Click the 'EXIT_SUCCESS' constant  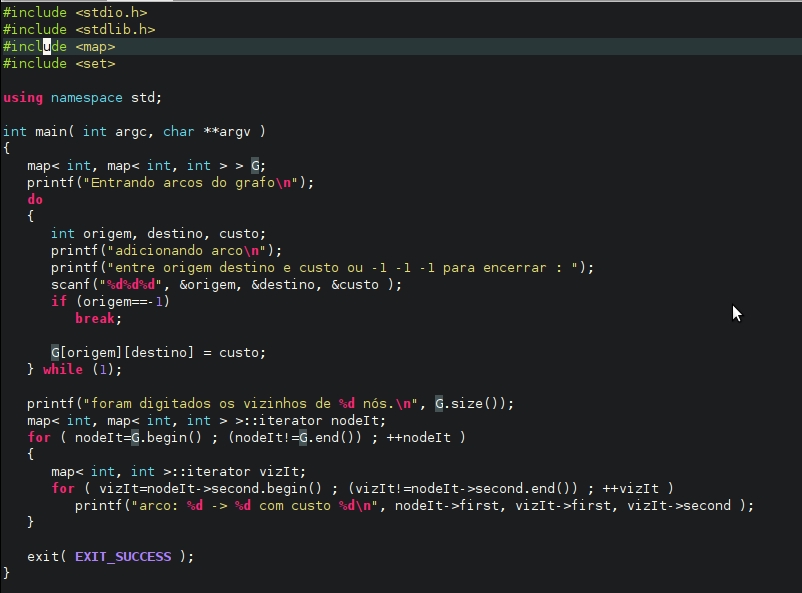click(123, 557)
